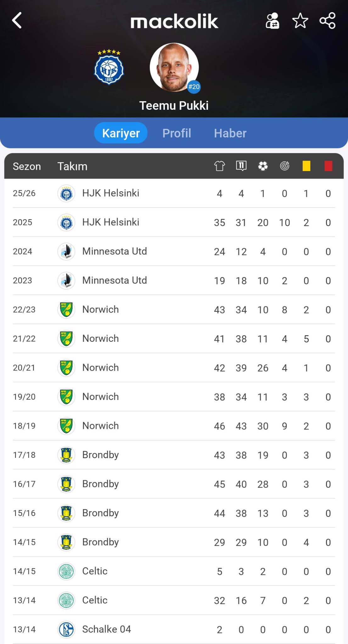Open the HJK Helsinki club crest in header
Image resolution: width=348 pixels, height=644 pixels.
point(109,67)
